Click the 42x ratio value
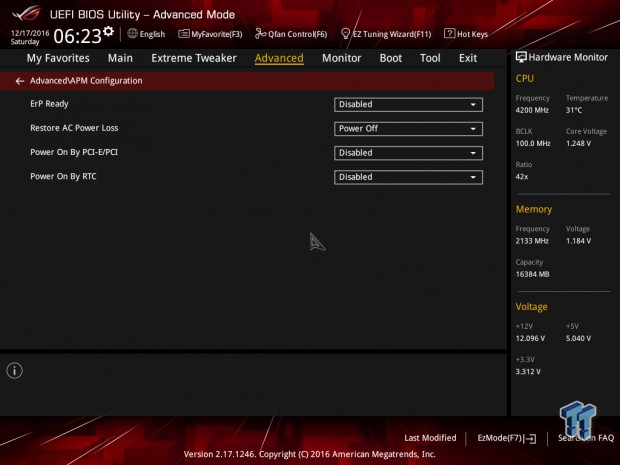The height and width of the screenshot is (465, 620). (x=522, y=177)
